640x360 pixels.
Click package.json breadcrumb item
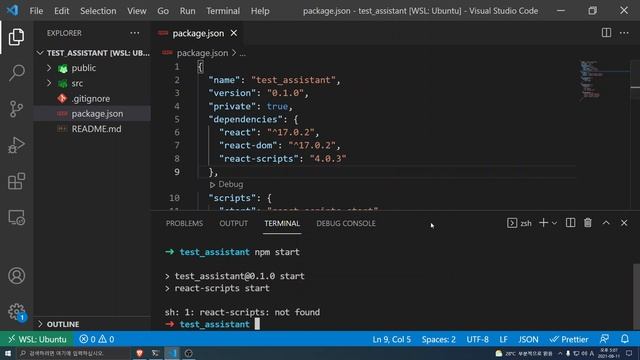202,53
